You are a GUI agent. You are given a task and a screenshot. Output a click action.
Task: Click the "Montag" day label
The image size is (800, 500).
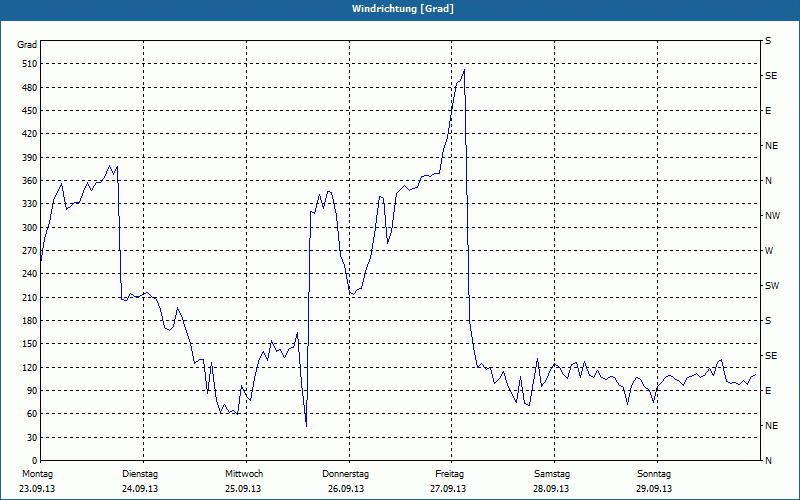[38, 474]
